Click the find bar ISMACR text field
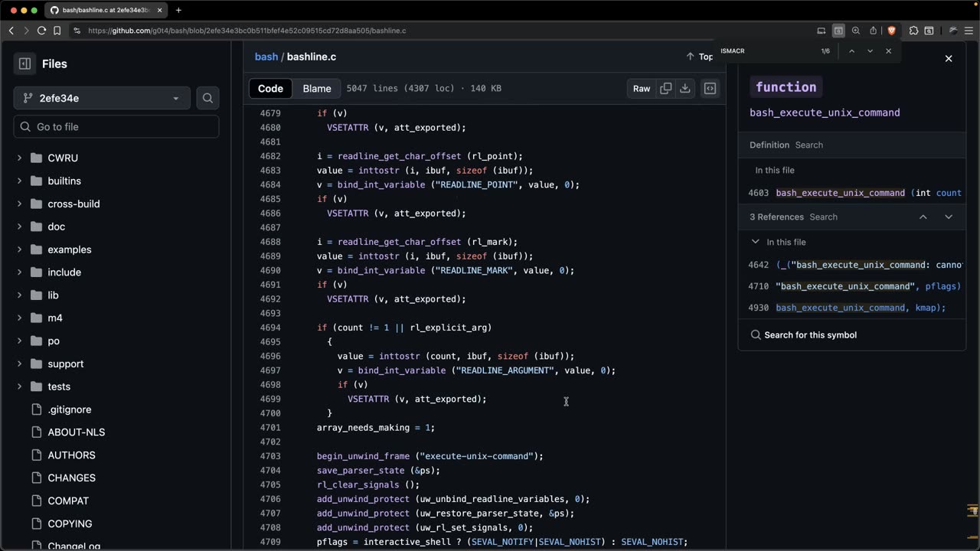The height and width of the screenshot is (551, 980). coord(766,51)
